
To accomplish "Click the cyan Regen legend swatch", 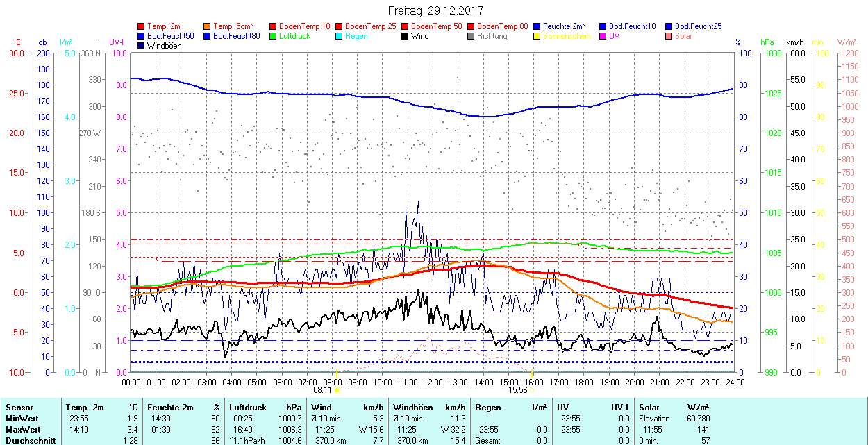I will click(340, 36).
